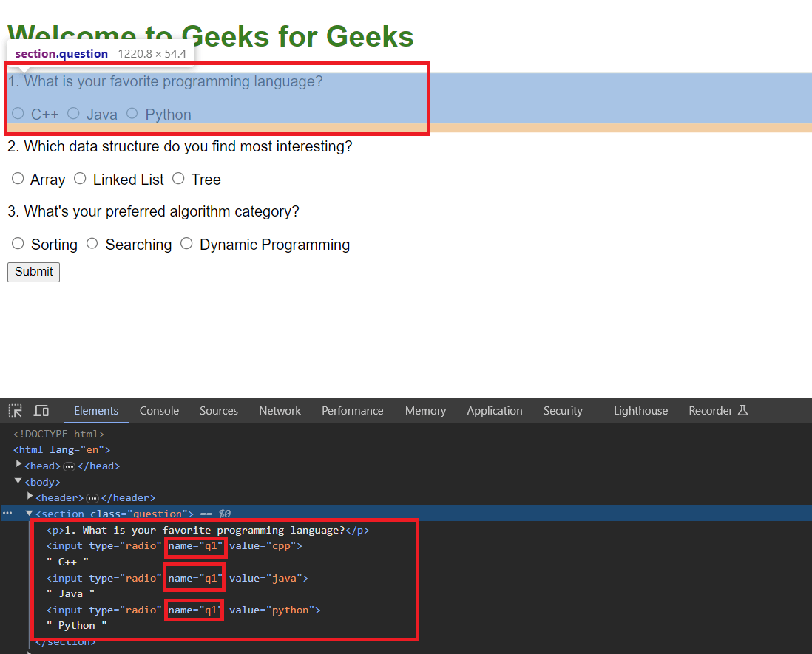Screen dimensions: 812x654
Task: Click the " Java " text node
Action: (70, 594)
